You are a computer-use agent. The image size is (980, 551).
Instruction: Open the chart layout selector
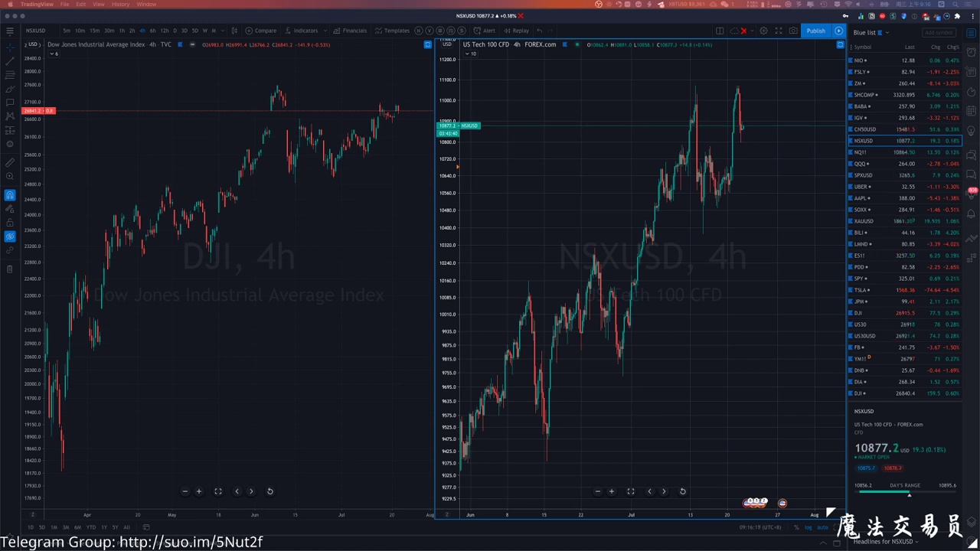720,31
